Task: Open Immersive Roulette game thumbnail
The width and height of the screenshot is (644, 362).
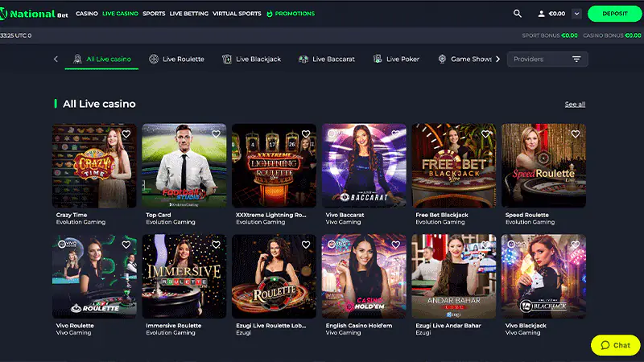Action: tap(184, 276)
